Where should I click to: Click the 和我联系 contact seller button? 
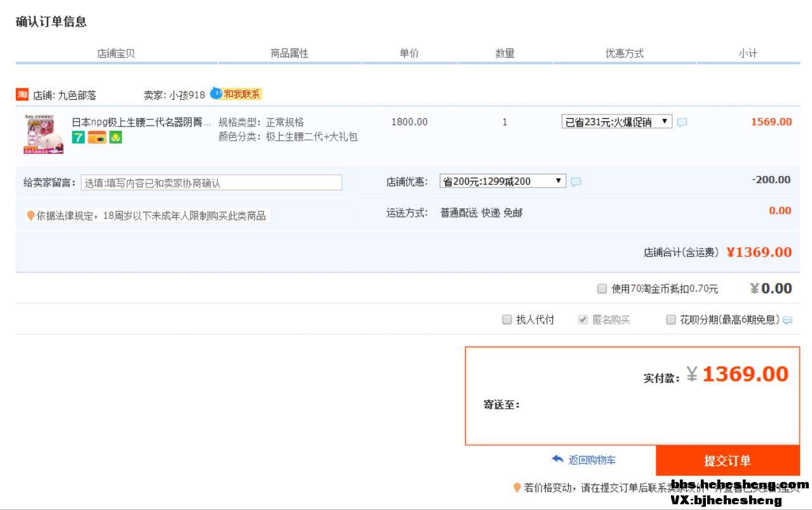(x=242, y=94)
